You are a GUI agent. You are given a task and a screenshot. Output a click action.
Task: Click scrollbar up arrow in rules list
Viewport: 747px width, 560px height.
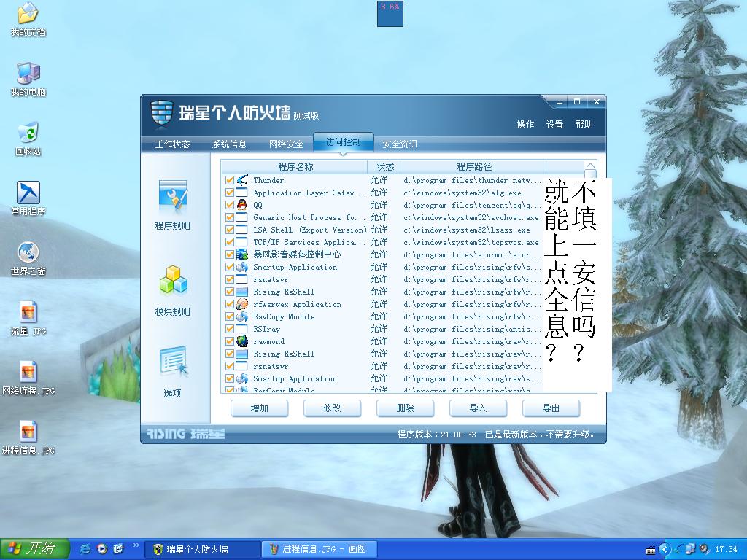tap(590, 166)
